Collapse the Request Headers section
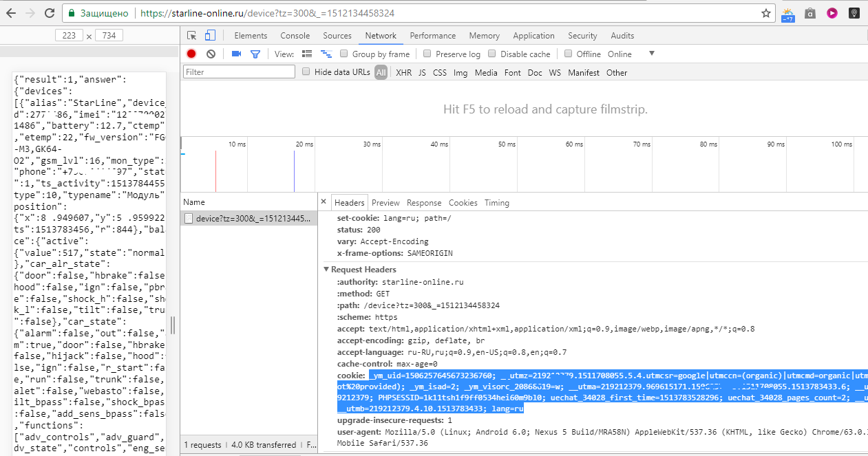Image resolution: width=868 pixels, height=456 pixels. coord(326,270)
